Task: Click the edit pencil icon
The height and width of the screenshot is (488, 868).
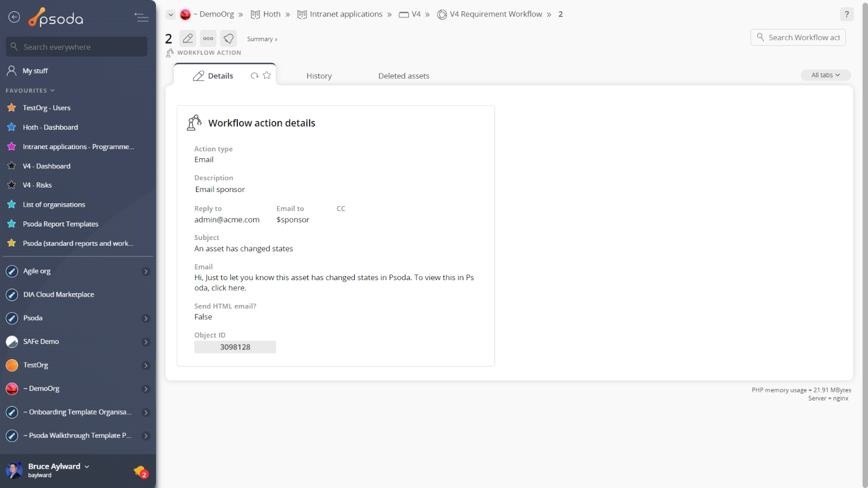Action: [188, 38]
